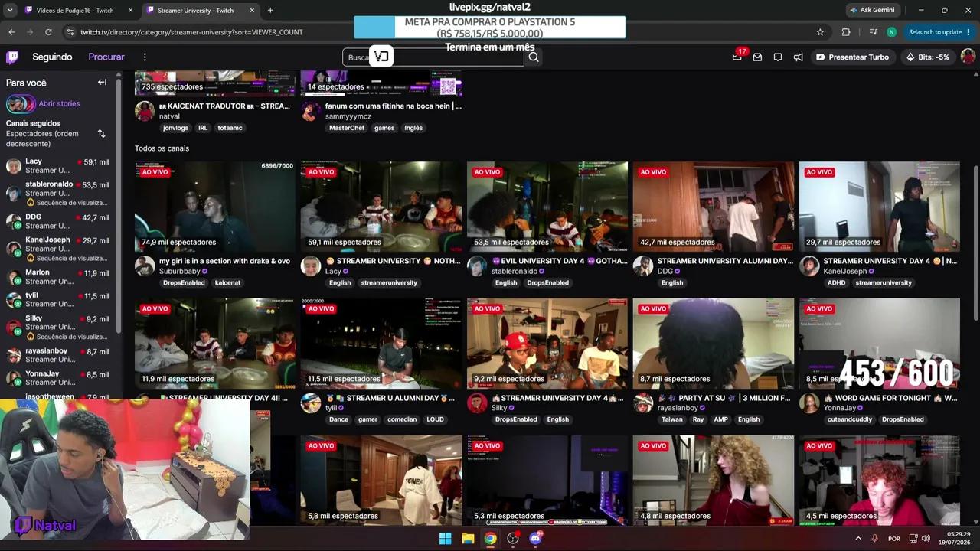Click the Twitch Buscar search field
This screenshot has height=551, width=980.
pos(433,57)
